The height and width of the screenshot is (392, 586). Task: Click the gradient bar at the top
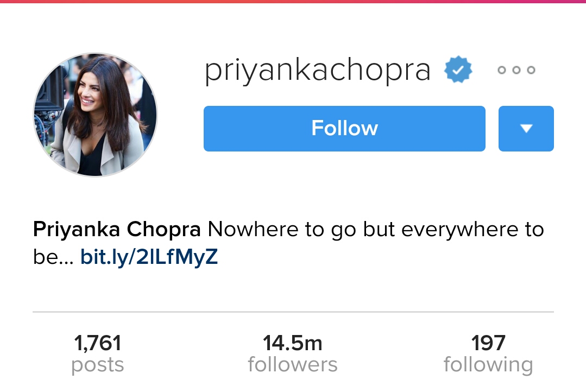pos(293,2)
